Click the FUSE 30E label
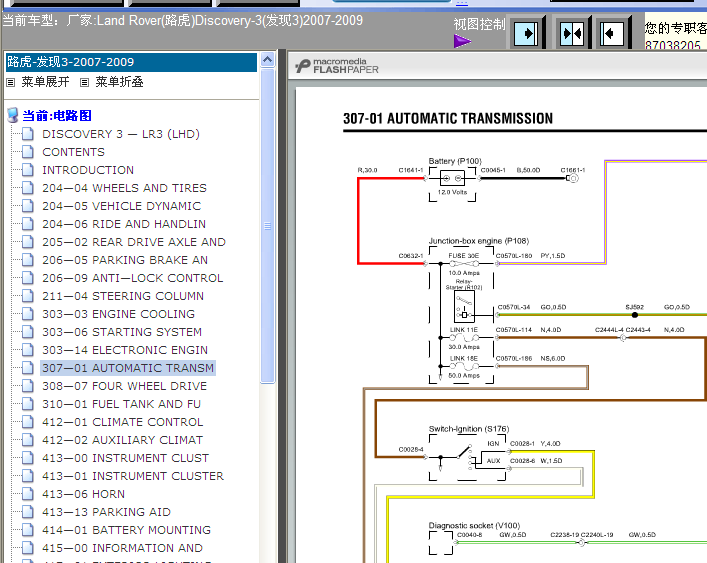Viewport: 707px width, 563px height. pyautogui.click(x=464, y=256)
